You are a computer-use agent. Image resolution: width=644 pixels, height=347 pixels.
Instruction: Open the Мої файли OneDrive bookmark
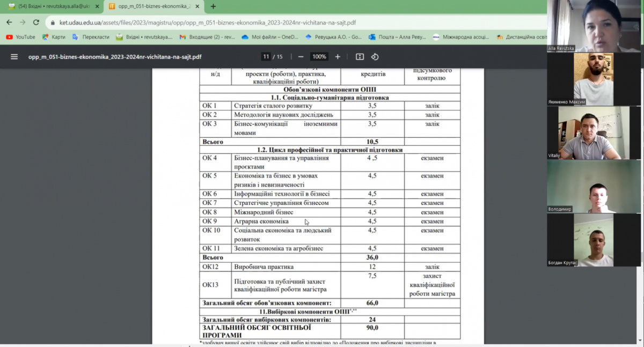point(270,37)
